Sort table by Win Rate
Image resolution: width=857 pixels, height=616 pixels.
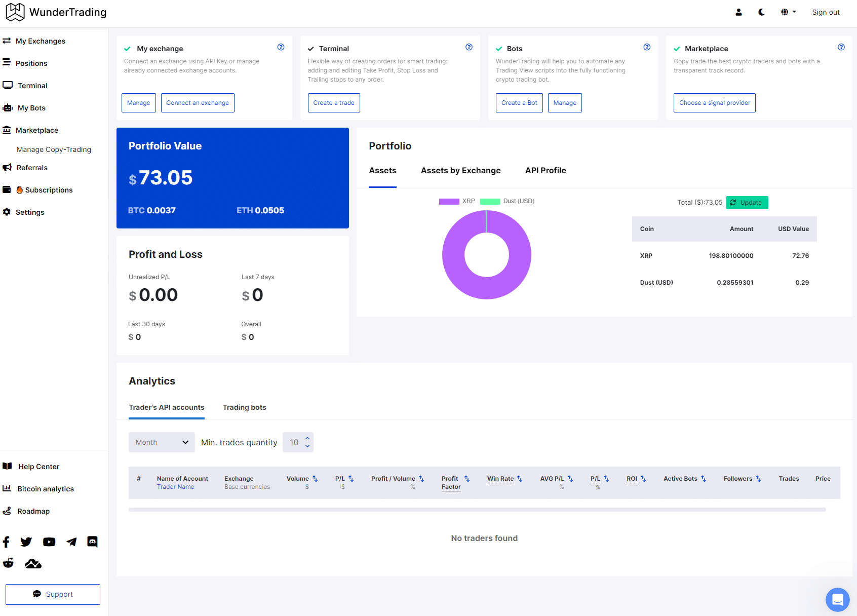tap(520, 479)
